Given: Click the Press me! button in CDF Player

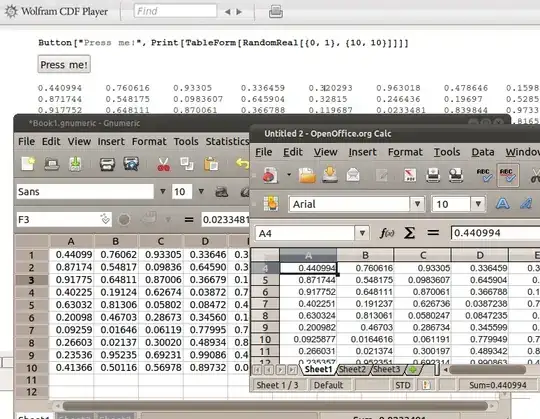Looking at the screenshot, I should point(64,64).
